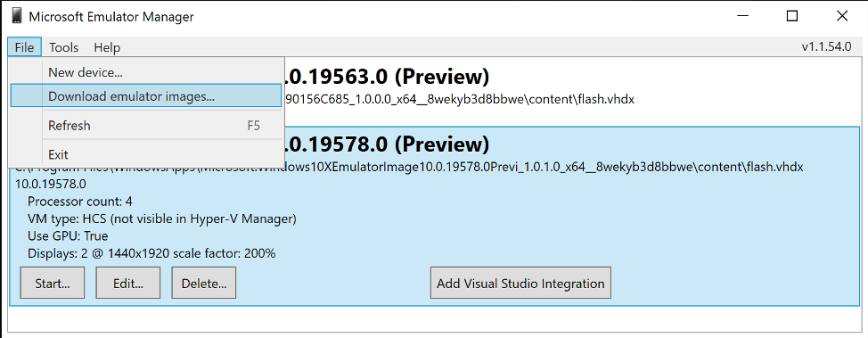Click the 19563 flash.vhdx path text

coord(459,100)
